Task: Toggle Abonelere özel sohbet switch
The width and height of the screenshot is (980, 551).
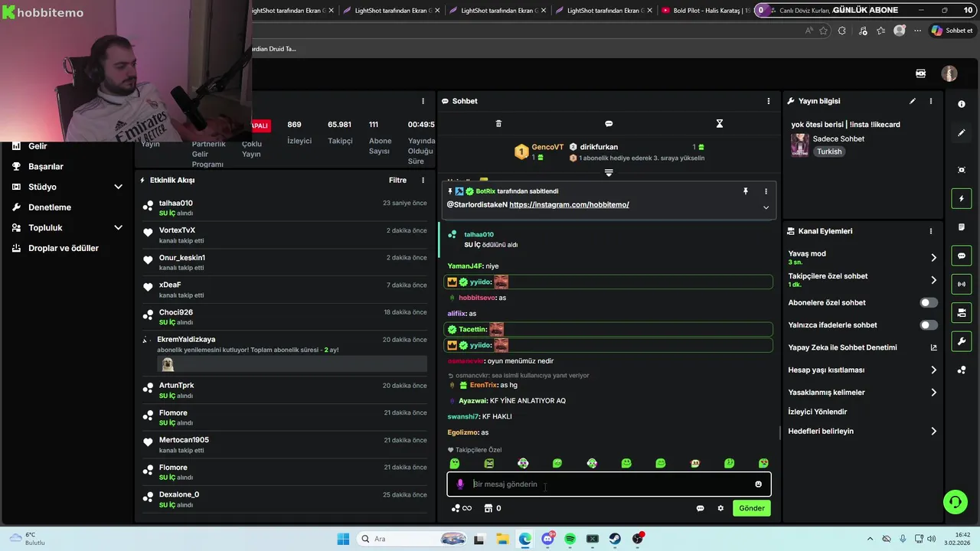Action: pyautogui.click(x=928, y=303)
